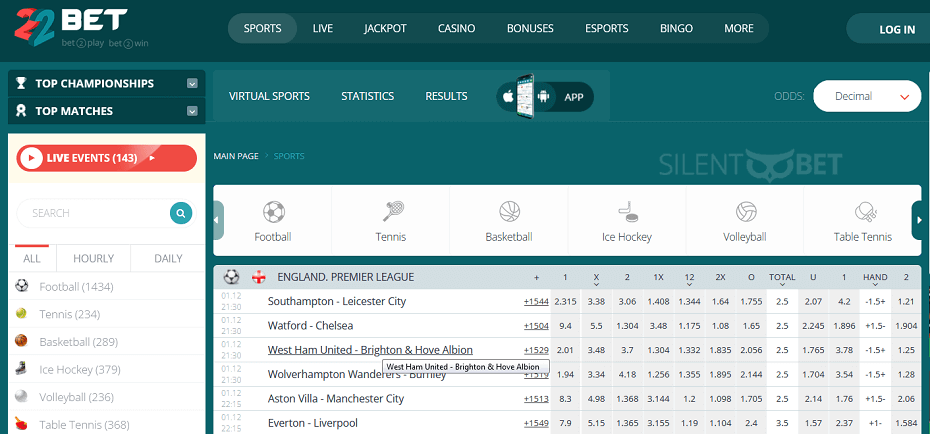Open RESULTS page
Image resolution: width=930 pixels, height=434 pixels.
coord(447,96)
